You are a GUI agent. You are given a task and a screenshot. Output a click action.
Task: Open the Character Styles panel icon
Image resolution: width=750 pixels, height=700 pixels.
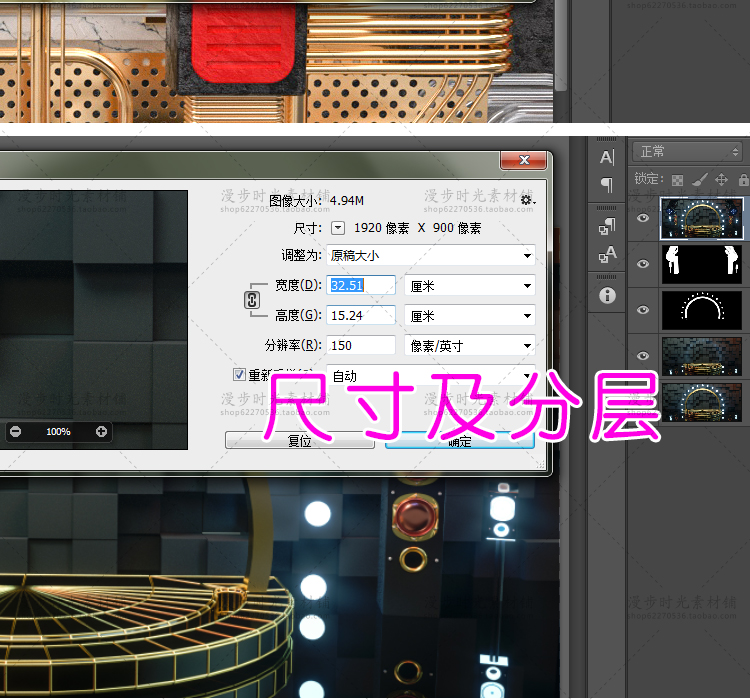(x=607, y=256)
